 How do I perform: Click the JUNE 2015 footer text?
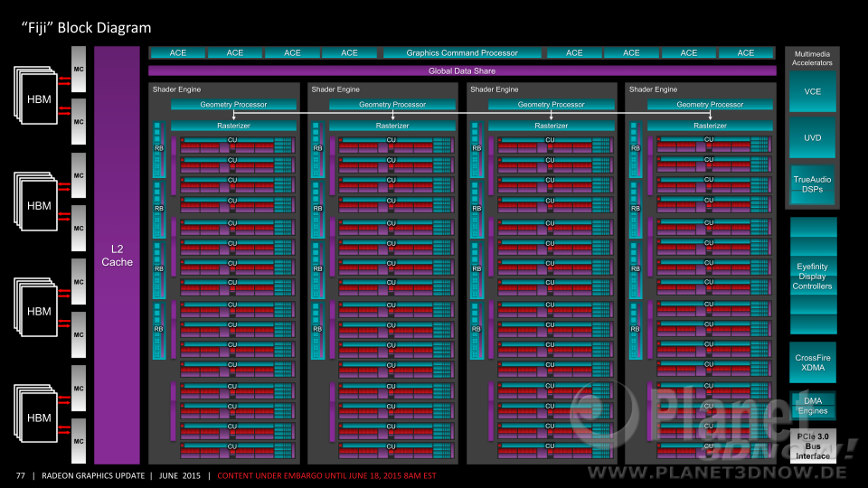coord(180,475)
